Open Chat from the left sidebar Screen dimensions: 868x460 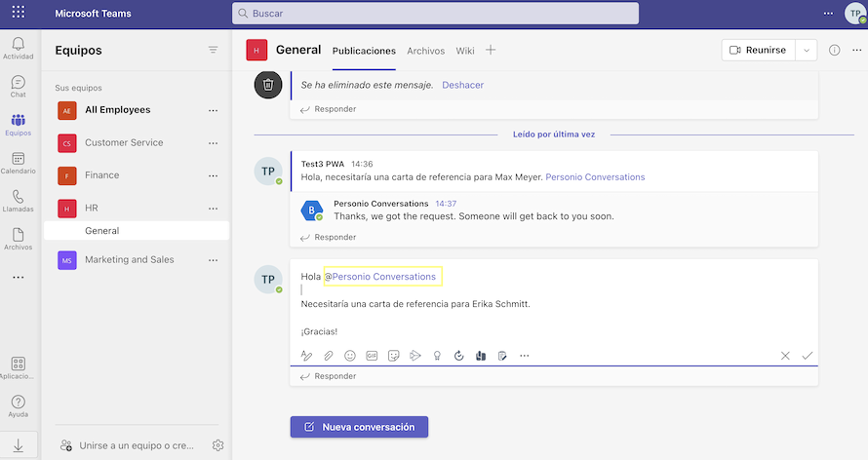pos(19,87)
